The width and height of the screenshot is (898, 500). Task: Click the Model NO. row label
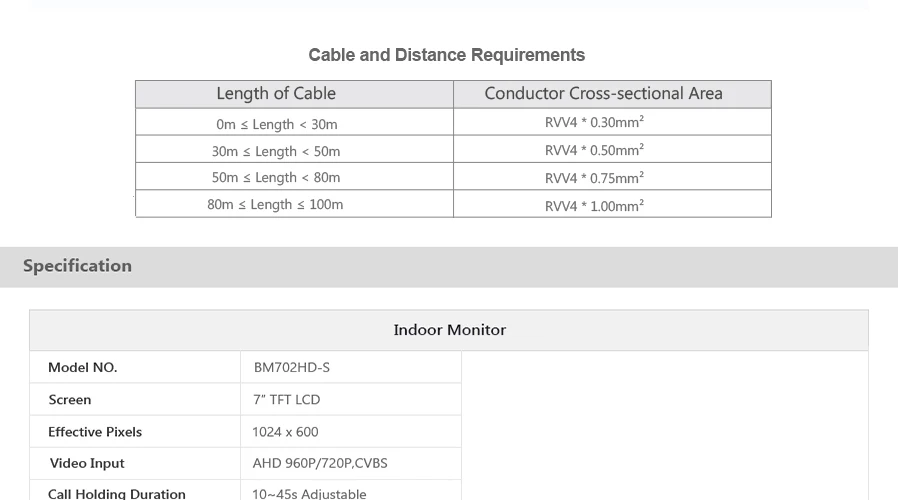coord(82,368)
